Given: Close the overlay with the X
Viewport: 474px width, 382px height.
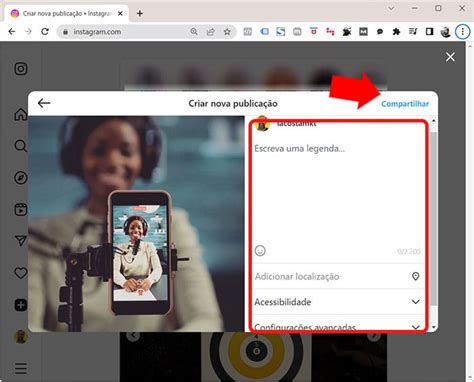Looking at the screenshot, I should pyautogui.click(x=450, y=57).
